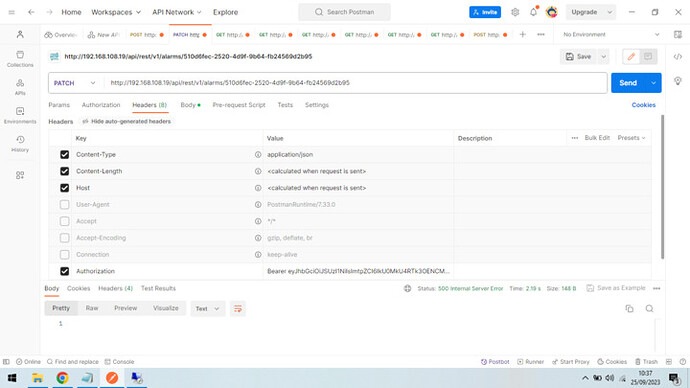Open the APIs sidebar panel

pos(20,87)
